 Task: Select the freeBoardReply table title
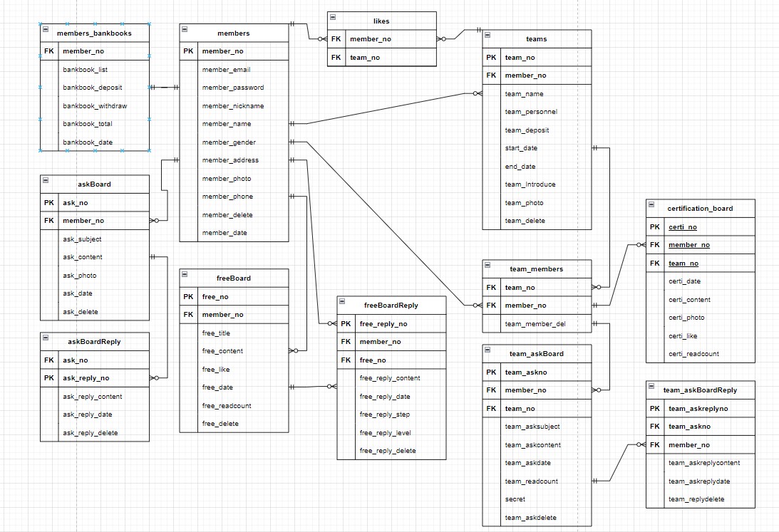391,306
